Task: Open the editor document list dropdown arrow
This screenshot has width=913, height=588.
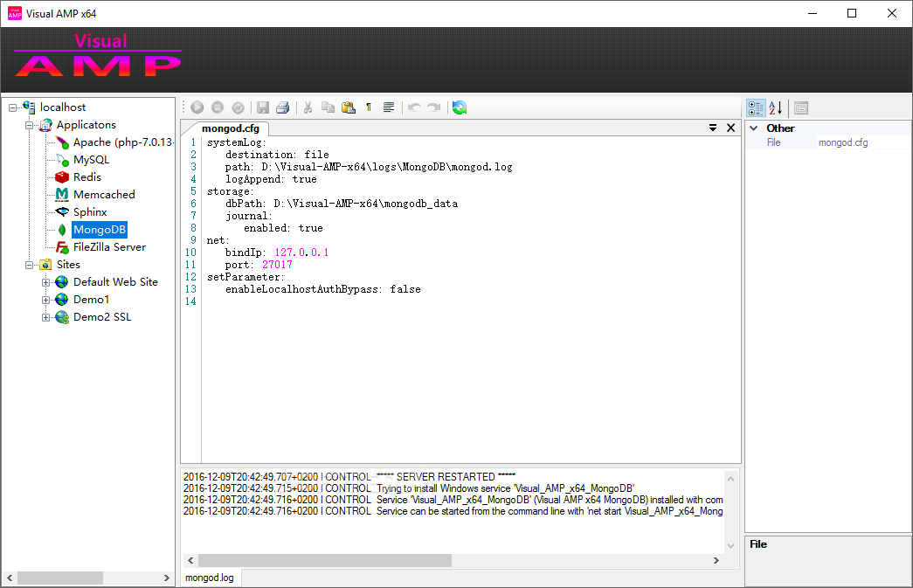Action: coord(713,128)
